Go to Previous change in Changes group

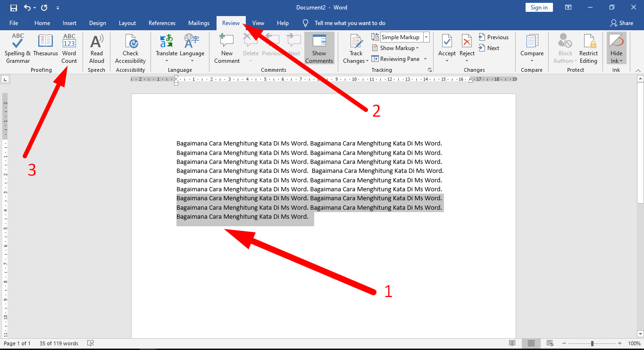(493, 37)
